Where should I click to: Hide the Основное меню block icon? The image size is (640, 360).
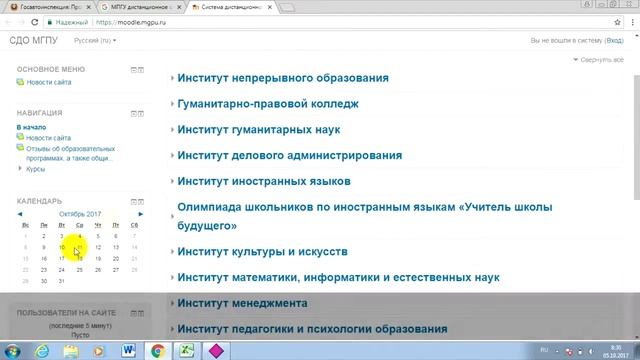point(133,70)
